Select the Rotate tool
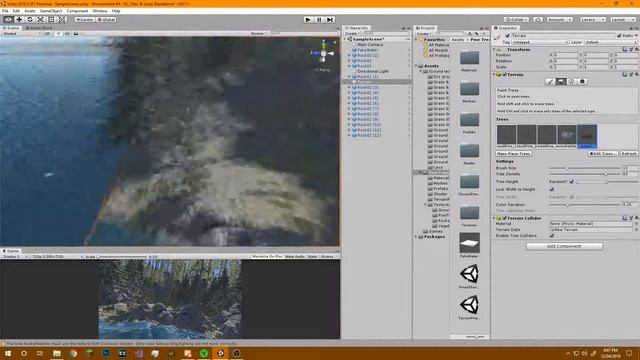Screen dimensions: 640x360 coord(30,20)
